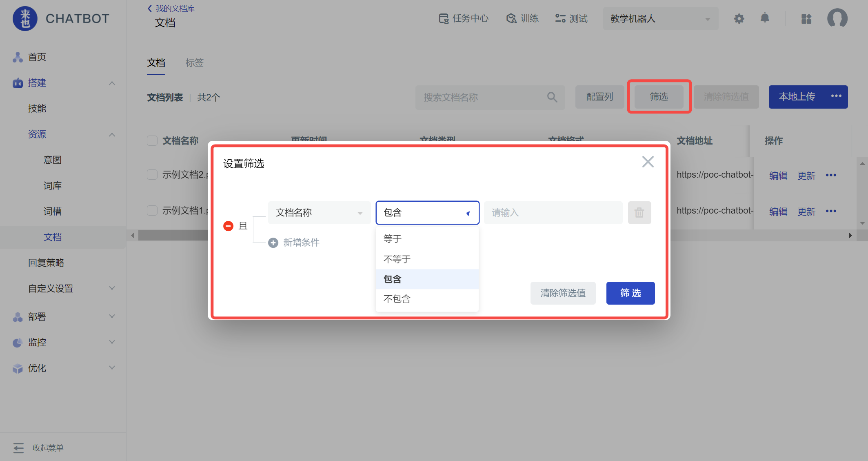Click the 新增条件 label
This screenshot has height=461, width=868.
(301, 243)
